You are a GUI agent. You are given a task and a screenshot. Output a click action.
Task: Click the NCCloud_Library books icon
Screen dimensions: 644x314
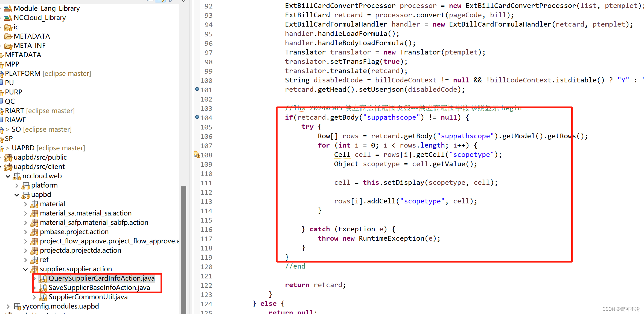click(8, 18)
